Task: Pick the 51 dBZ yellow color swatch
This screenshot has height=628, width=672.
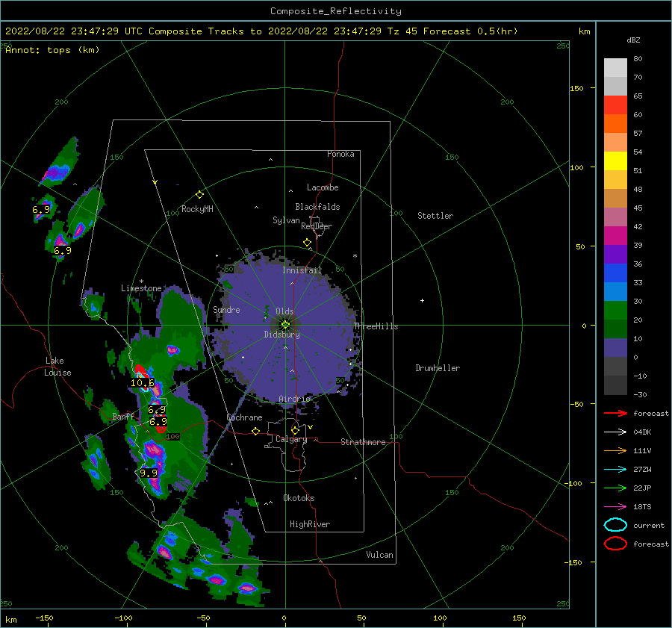Action: pos(615,161)
